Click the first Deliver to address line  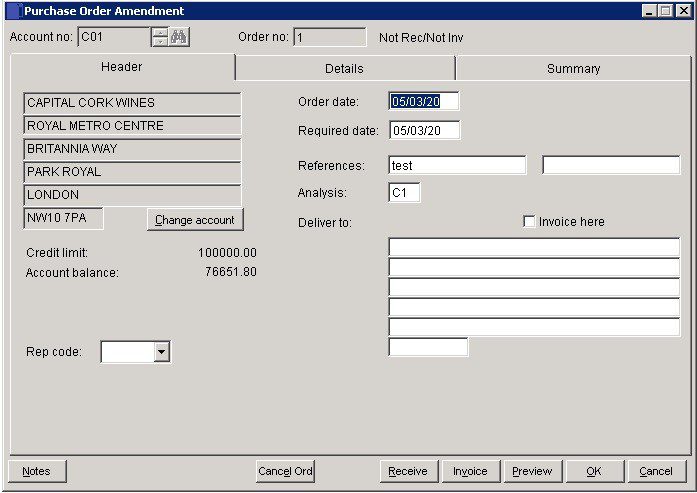coord(534,248)
